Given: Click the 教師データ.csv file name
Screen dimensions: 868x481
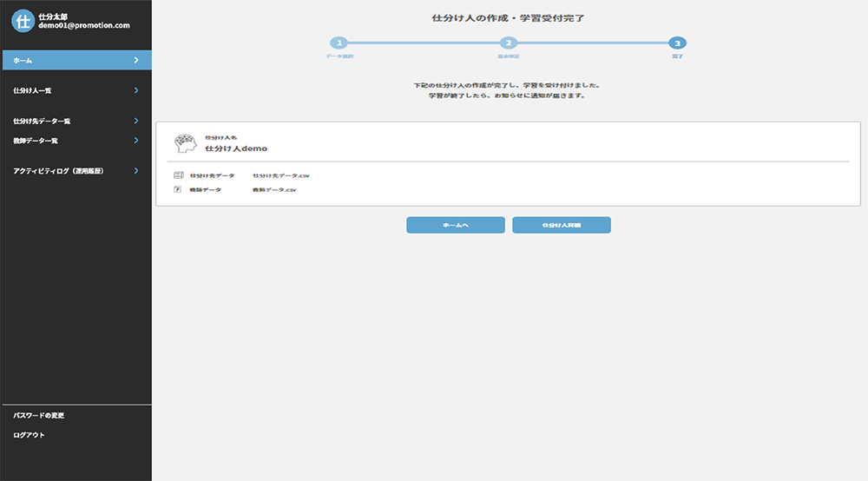Looking at the screenshot, I should click(274, 189).
